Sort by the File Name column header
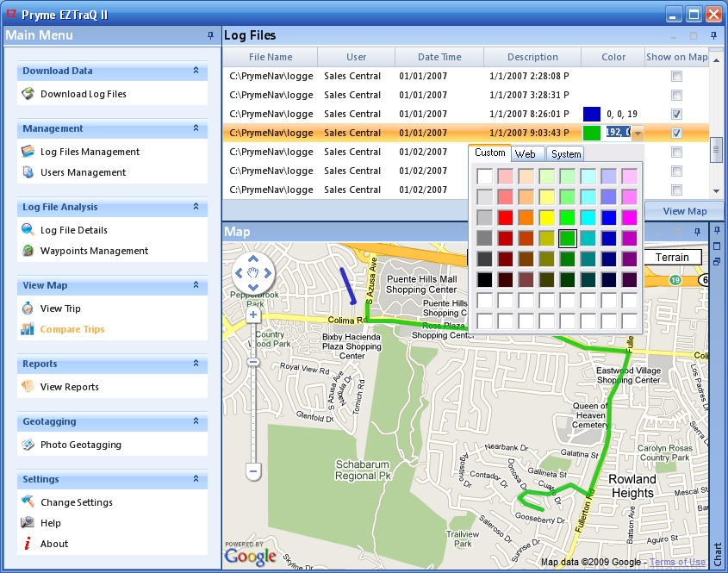This screenshot has width=728, height=573. 271,57
